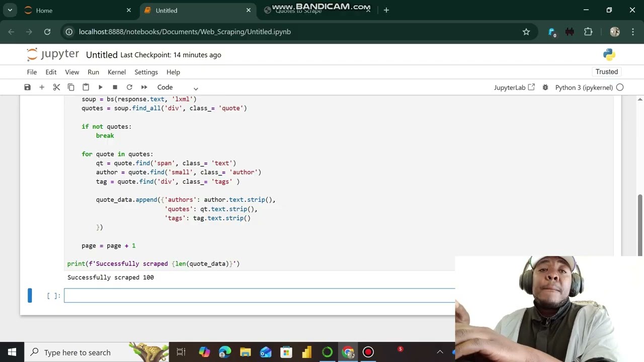Reload the current page
The image size is (644, 362).
tap(47, 32)
